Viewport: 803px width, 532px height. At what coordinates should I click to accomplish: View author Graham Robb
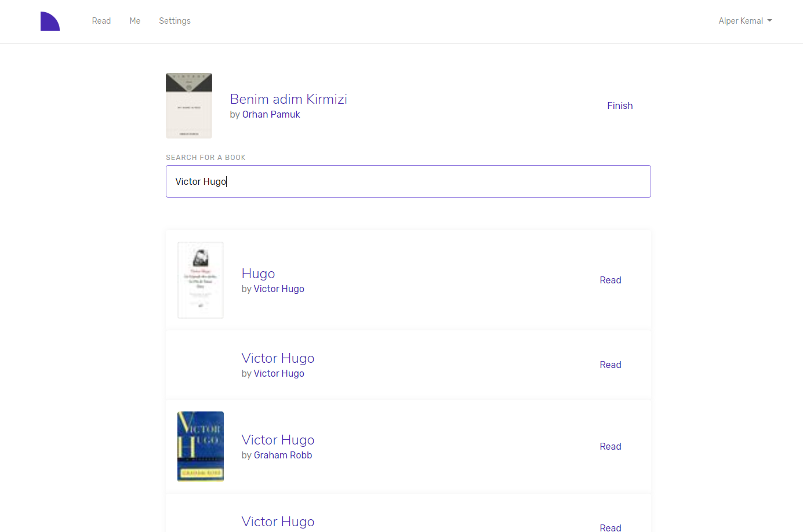tap(282, 456)
